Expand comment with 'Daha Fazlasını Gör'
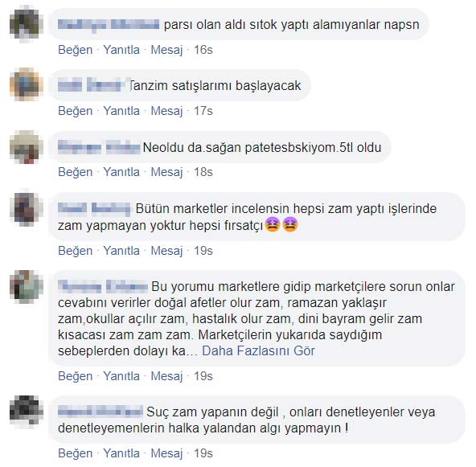 pos(258,350)
